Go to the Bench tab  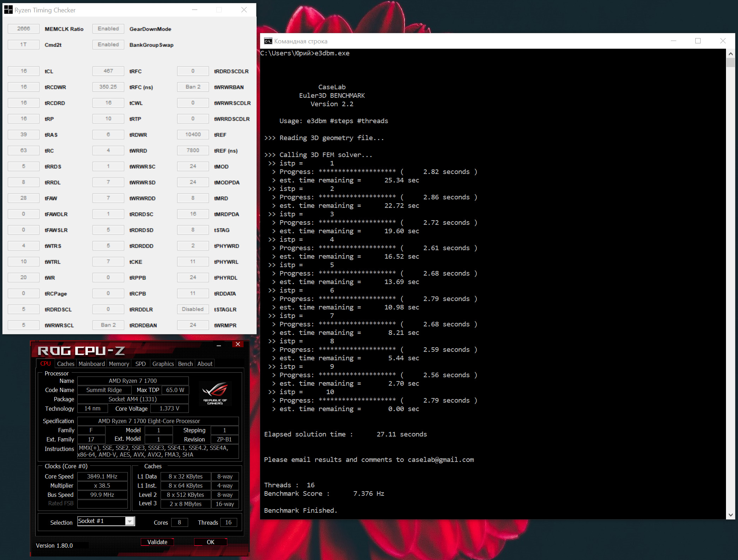coord(185,364)
